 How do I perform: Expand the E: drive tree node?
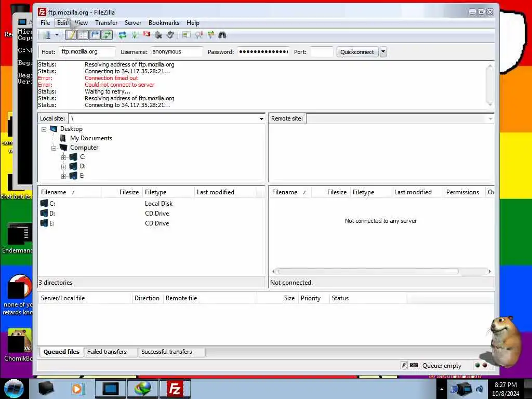point(63,176)
